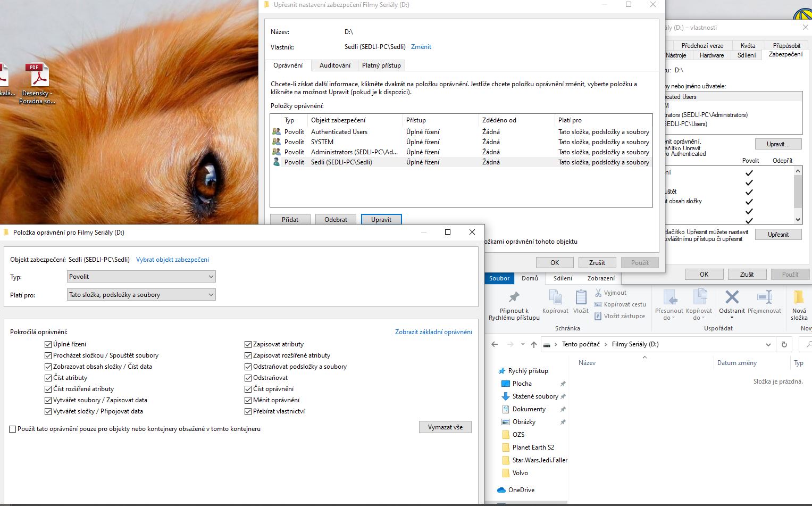Click the red Delete X icon

click(732, 297)
